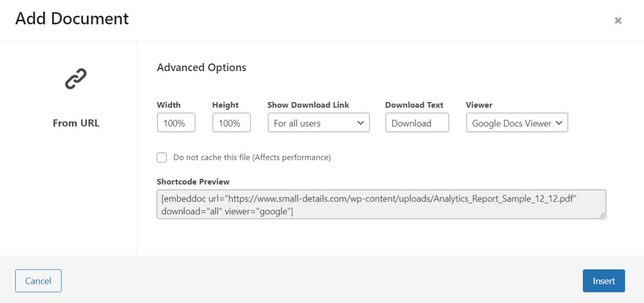
Task: Click the Advanced Options heading
Action: 201,68
